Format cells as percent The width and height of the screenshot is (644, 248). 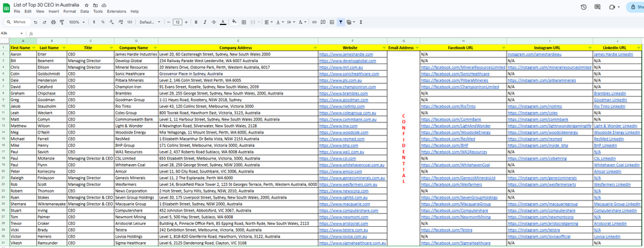pyautogui.click(x=102, y=22)
